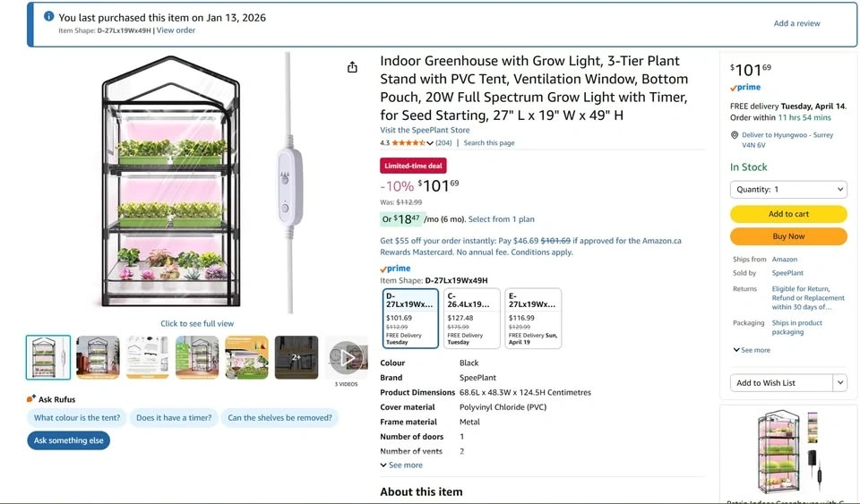
Task: Open the star rating popover arrow
Action: (430, 143)
